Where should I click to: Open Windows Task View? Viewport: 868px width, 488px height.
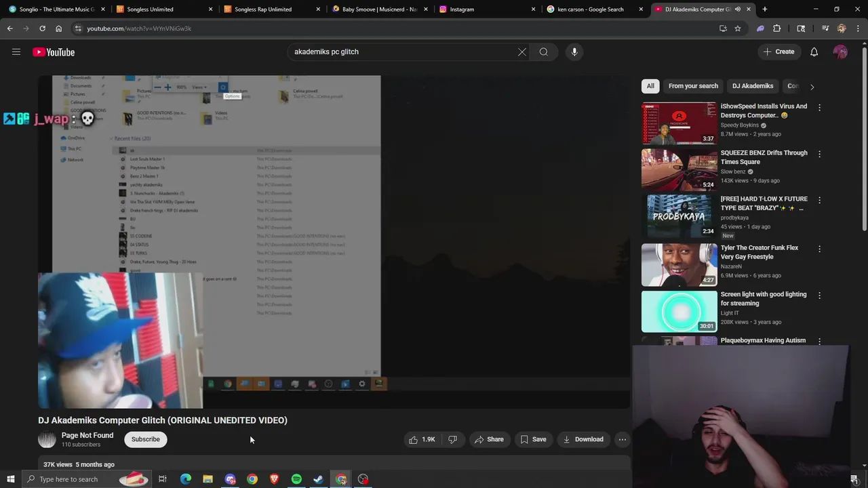click(163, 479)
